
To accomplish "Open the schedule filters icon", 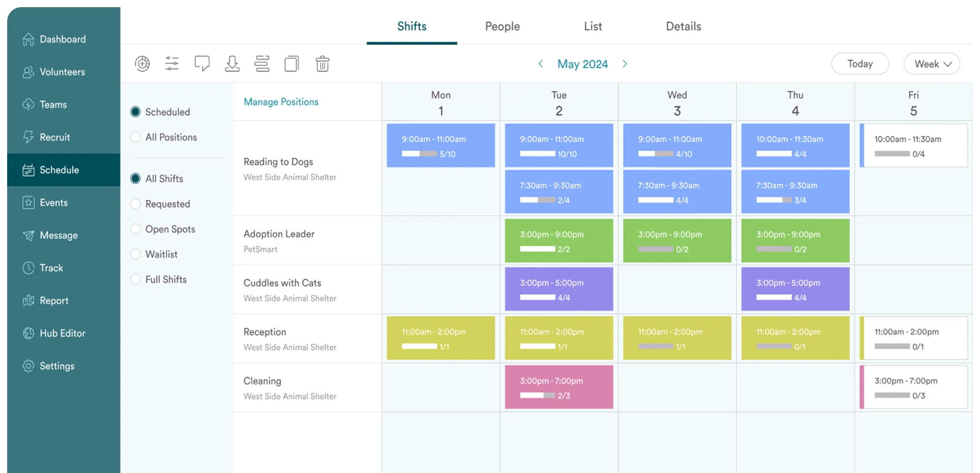I will [172, 63].
